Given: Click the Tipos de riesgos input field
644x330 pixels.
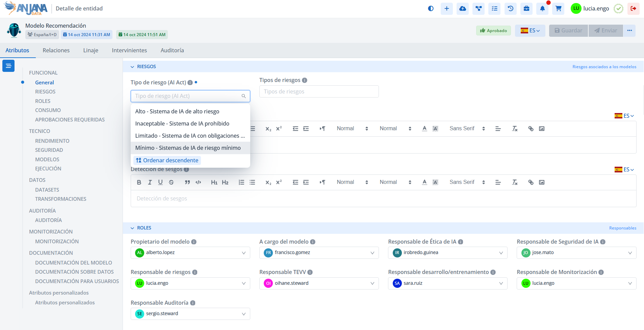Looking at the screenshot, I should pyautogui.click(x=319, y=91).
